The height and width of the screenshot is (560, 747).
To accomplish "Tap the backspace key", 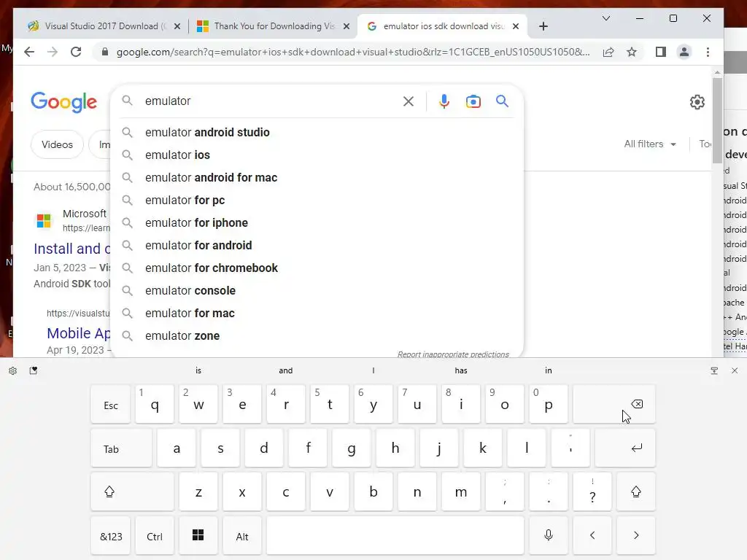I will tap(614, 404).
